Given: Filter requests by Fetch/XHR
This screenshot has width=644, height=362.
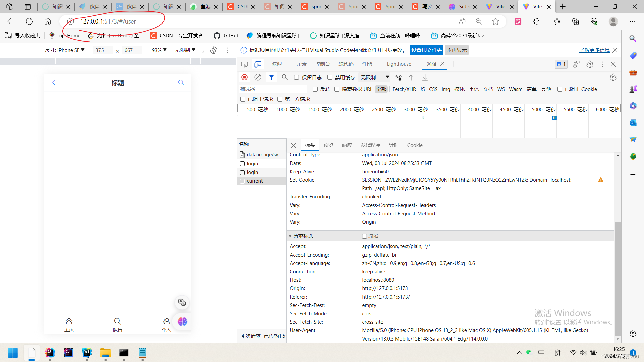Looking at the screenshot, I should pos(404,89).
